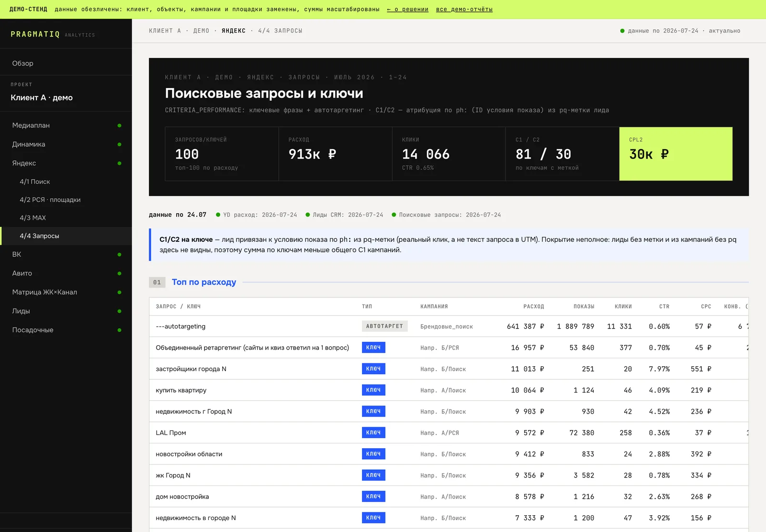Sort by the CPC column header
This screenshot has height=532, width=766.
(x=706, y=306)
